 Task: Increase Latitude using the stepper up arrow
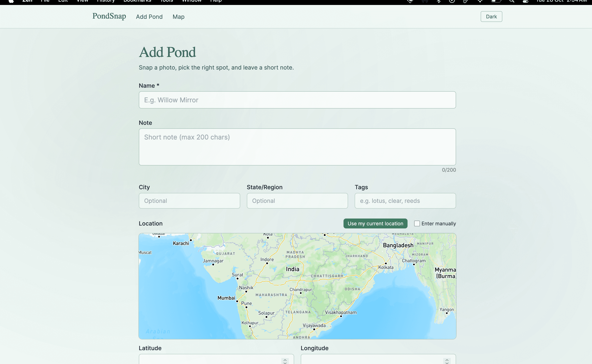coord(285,360)
